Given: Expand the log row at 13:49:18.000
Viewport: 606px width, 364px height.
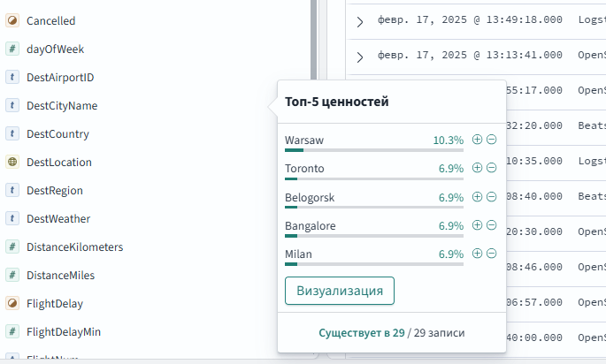Looking at the screenshot, I should (359, 20).
